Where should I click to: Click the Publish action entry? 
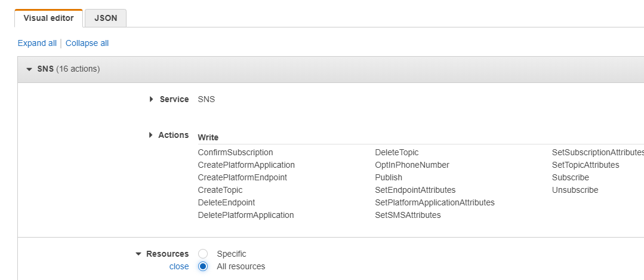coord(389,177)
